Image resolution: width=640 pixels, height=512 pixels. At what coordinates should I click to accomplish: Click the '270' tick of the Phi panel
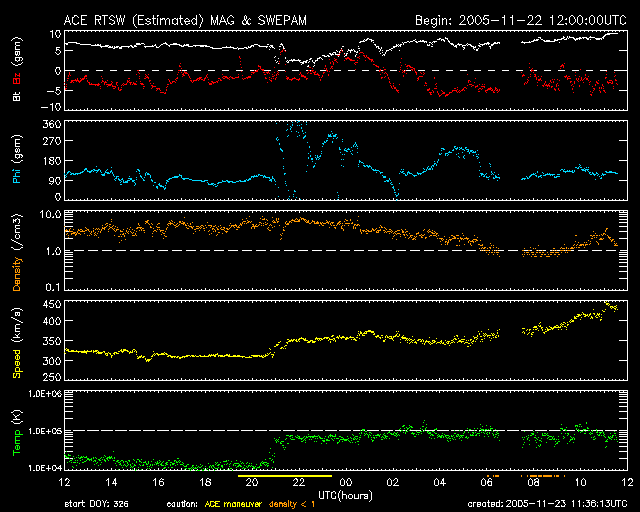[52, 141]
